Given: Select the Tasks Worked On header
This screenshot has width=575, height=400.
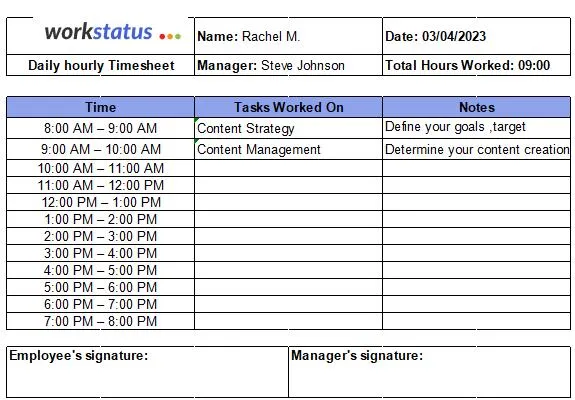Looking at the screenshot, I should (x=288, y=107).
